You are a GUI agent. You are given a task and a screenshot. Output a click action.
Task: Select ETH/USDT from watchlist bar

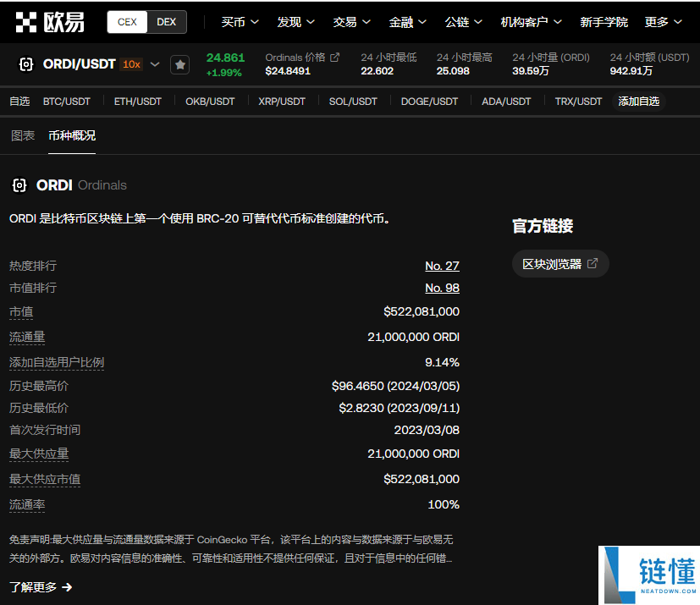[137, 102]
